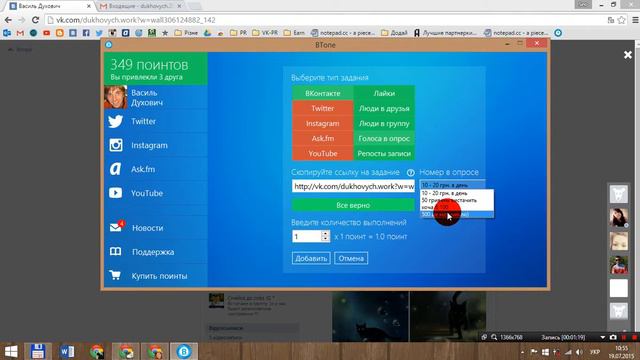Click the task link input field
The image size is (640, 360).
click(353, 186)
